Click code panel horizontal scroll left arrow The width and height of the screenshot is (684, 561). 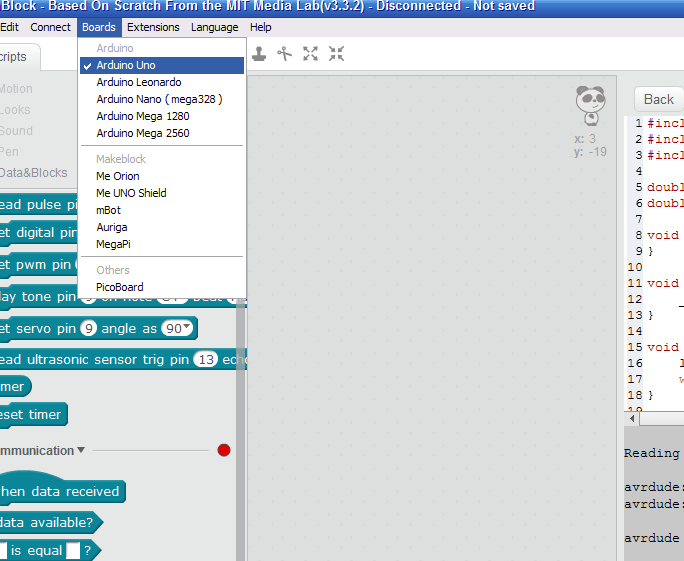(x=632, y=418)
